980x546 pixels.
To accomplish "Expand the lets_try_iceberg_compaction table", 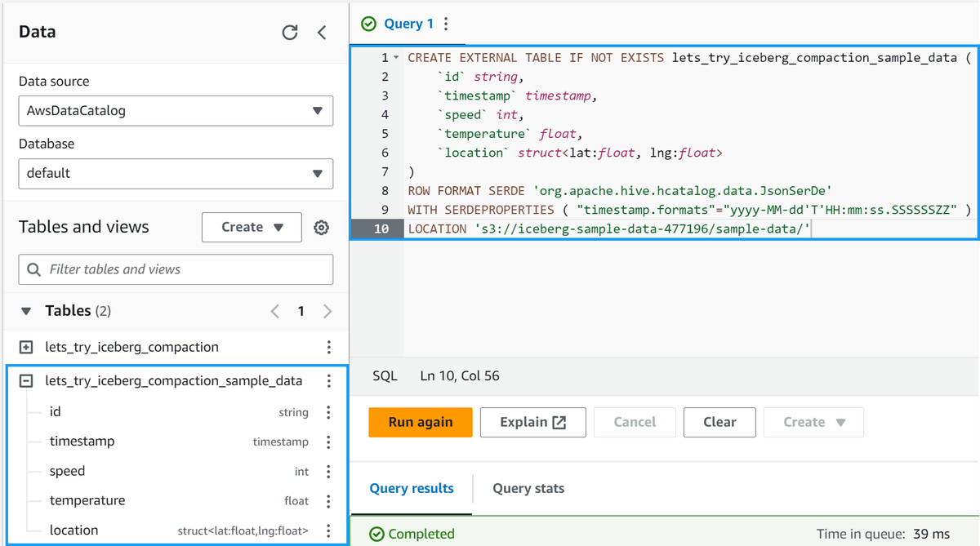I will [26, 347].
